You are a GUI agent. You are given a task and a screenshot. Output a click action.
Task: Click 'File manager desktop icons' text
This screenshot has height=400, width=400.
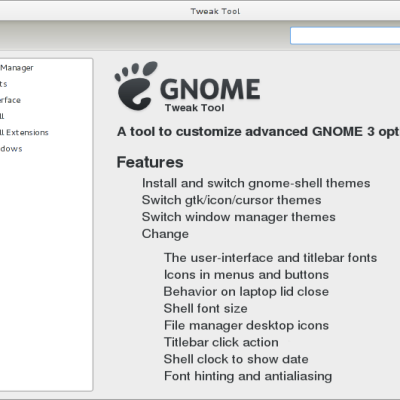point(246,325)
